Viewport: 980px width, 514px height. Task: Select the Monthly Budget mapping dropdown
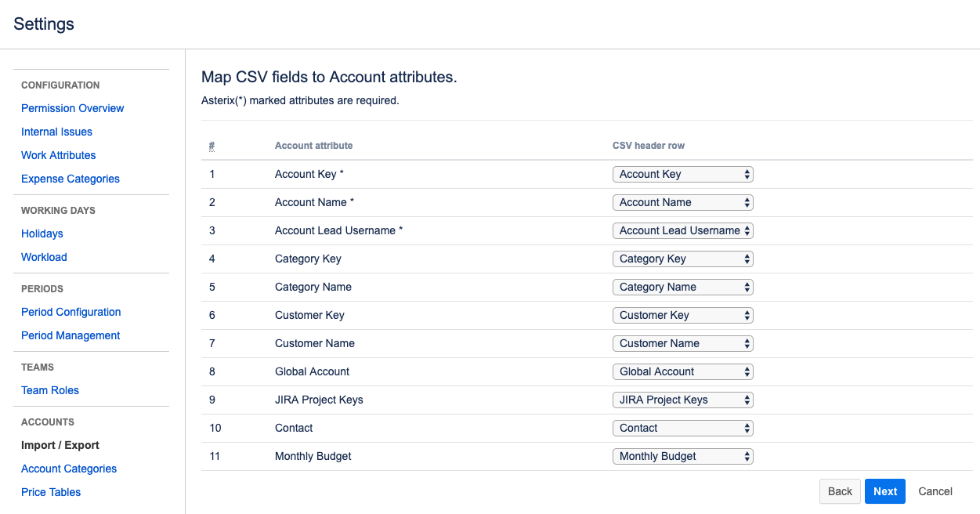pos(682,456)
